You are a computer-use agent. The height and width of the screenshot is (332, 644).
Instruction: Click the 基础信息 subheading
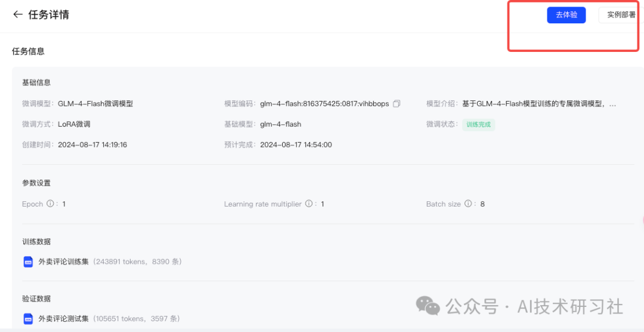coord(36,82)
